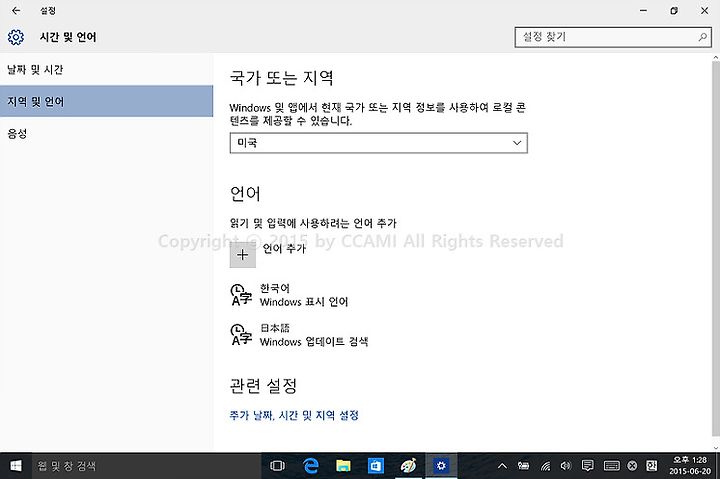Click the vertical scrollbar of the settings page
Viewport: 720px width, 479px height.
pos(715,248)
